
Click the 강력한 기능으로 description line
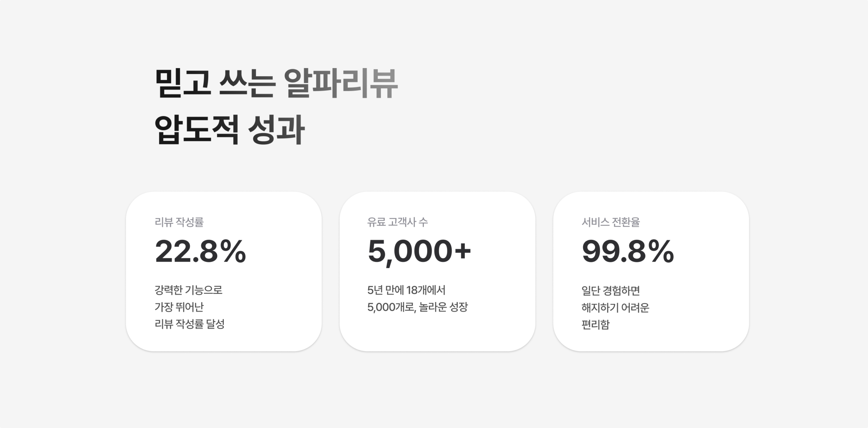(189, 290)
